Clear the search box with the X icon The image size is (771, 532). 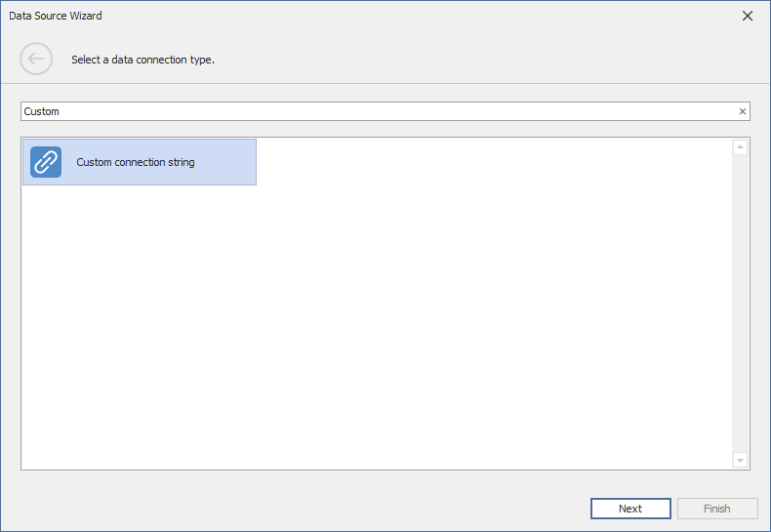[x=742, y=111]
